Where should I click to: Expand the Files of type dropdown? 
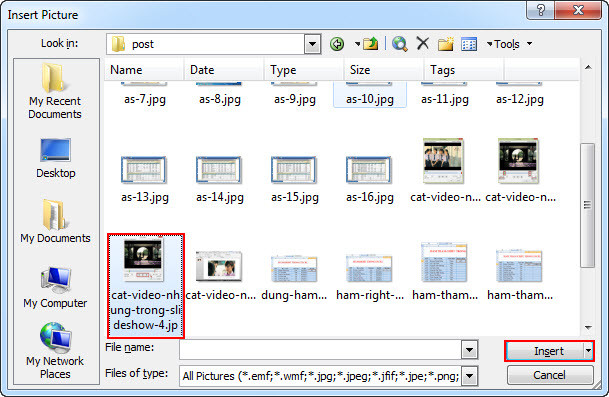tap(470, 376)
